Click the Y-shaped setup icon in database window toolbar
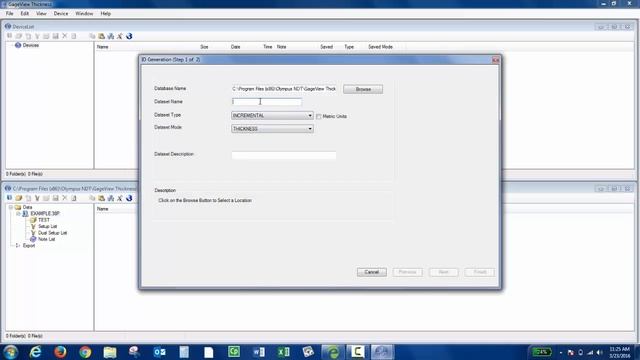Screen dimensions: 640x360 [37, 198]
